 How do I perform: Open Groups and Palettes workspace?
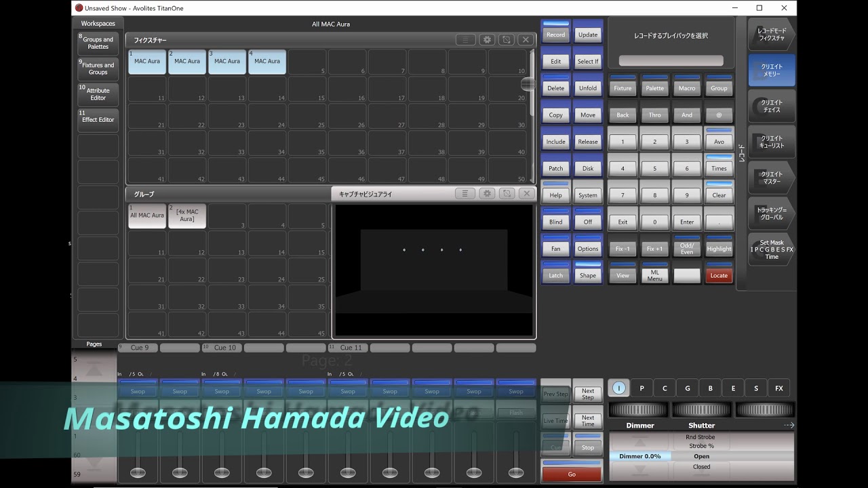pos(98,43)
